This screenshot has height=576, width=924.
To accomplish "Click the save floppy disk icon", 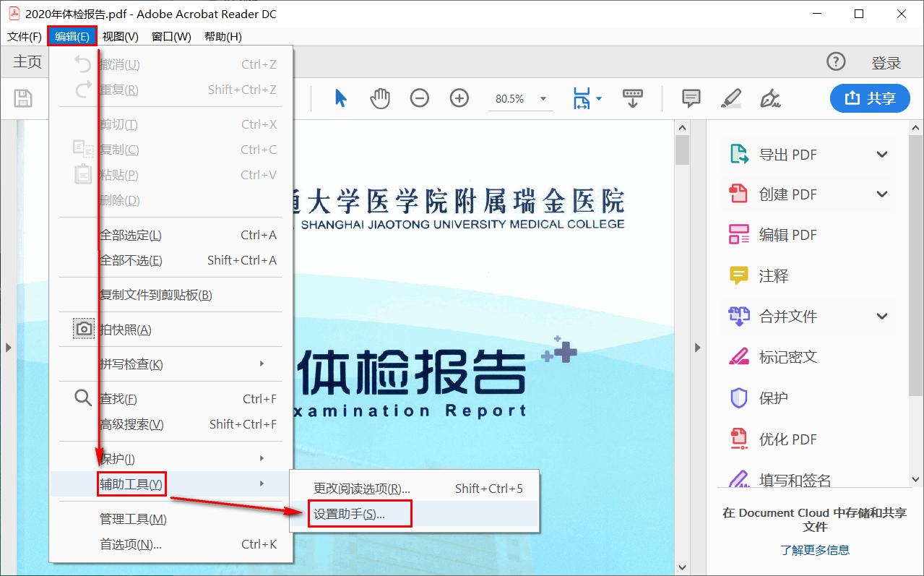I will 23,98.
